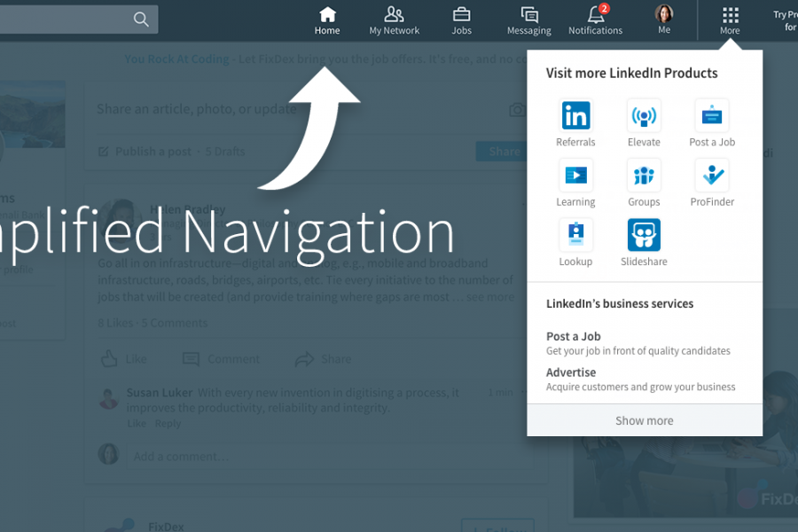The image size is (798, 532).
Task: Comment on Helen Bradley's post
Action: click(221, 359)
